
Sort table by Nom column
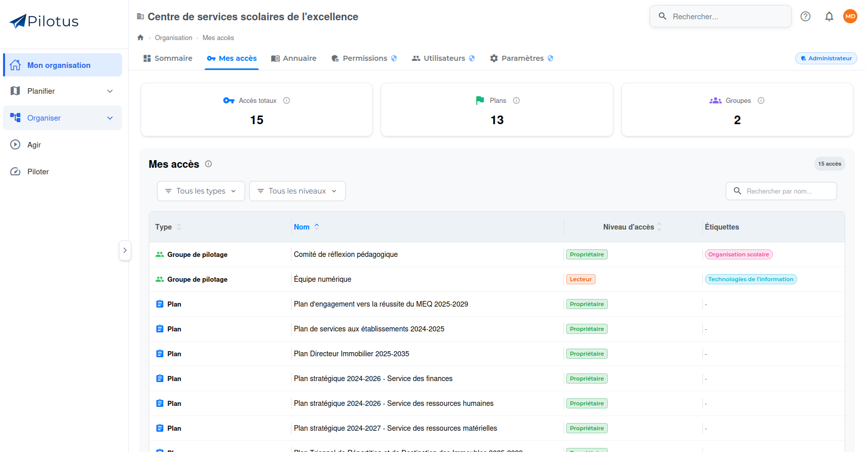tap(306, 227)
